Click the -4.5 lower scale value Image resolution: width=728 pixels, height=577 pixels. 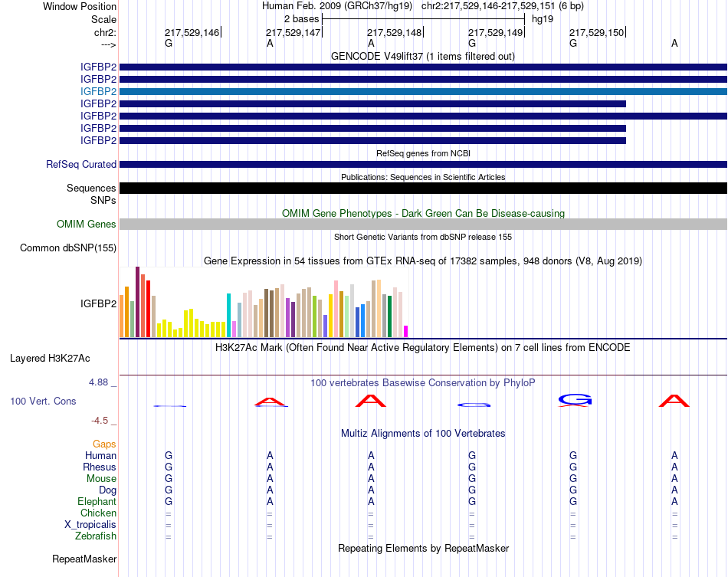pyautogui.click(x=100, y=421)
